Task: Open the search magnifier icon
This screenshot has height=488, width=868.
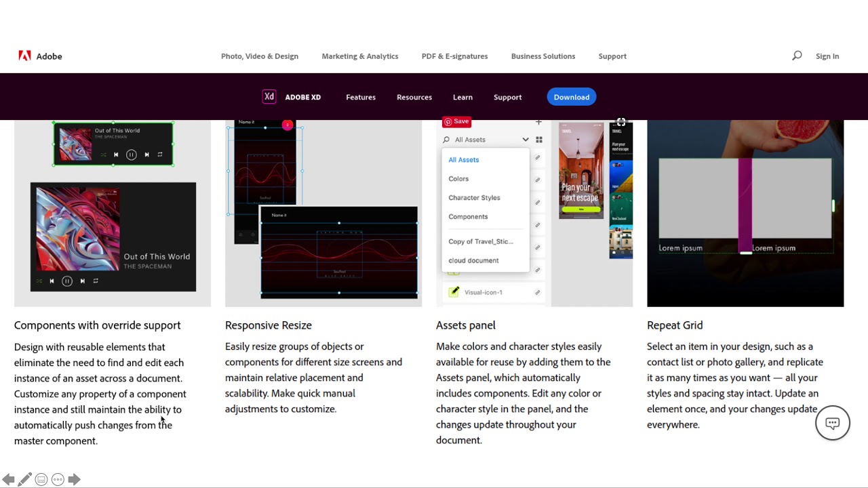Action: click(797, 56)
